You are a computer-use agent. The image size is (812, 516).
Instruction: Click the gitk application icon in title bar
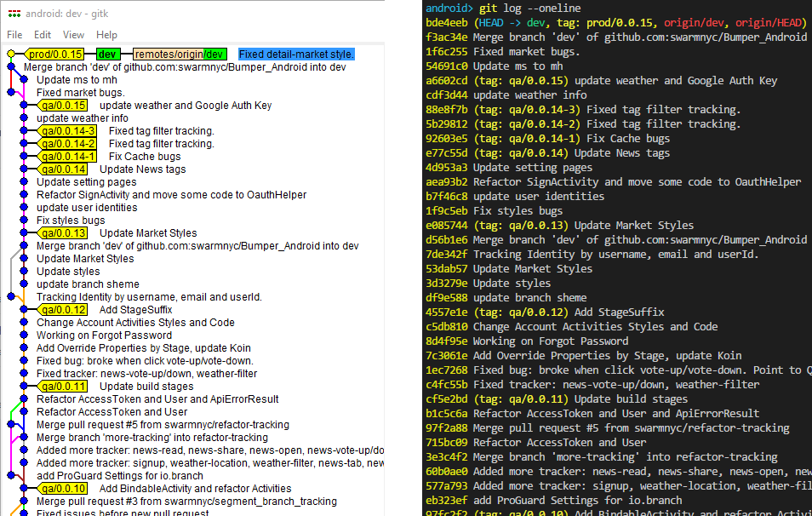[14, 14]
